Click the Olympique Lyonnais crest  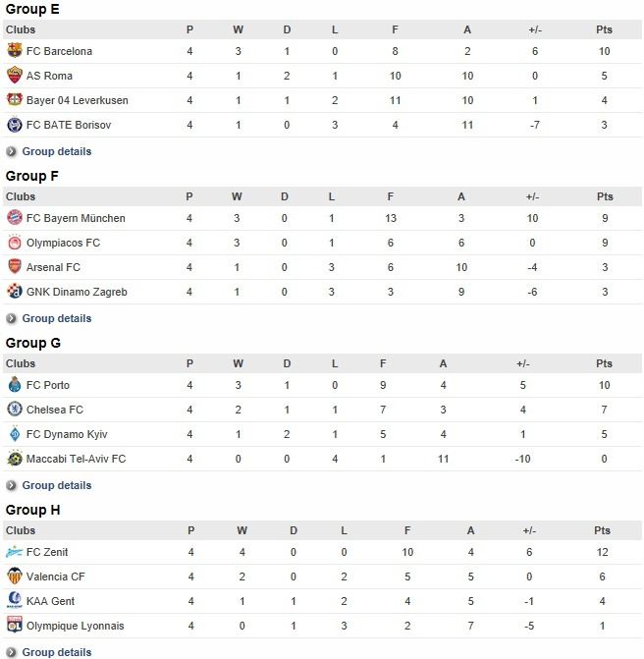pyautogui.click(x=15, y=625)
